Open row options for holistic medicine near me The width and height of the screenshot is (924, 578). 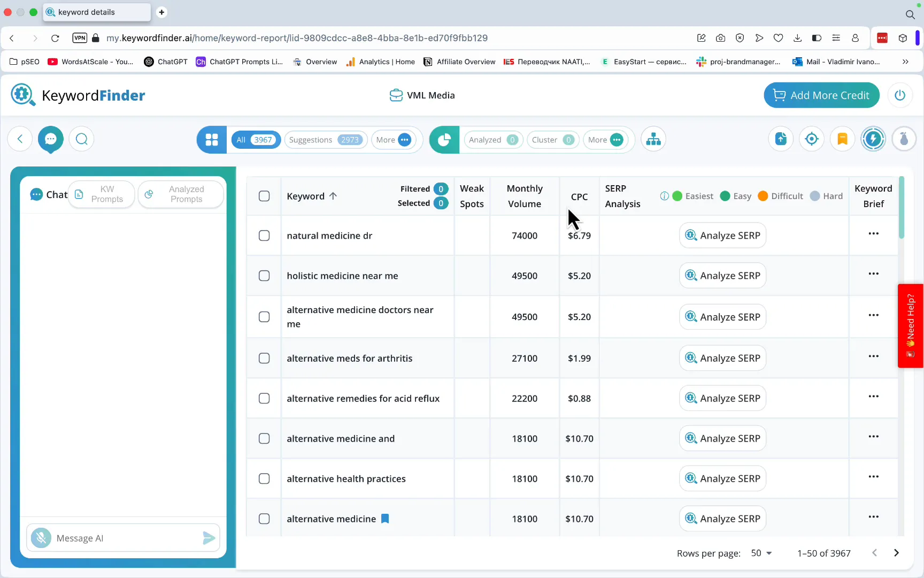[874, 274]
